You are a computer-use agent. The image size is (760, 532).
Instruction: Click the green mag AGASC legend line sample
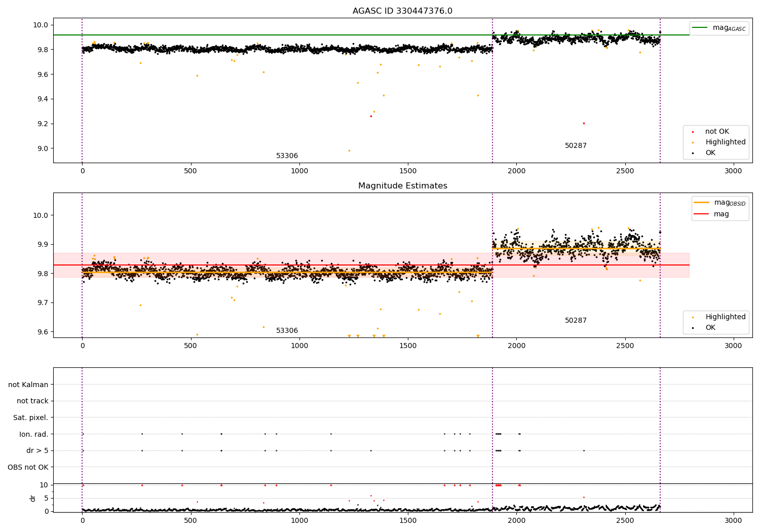[x=700, y=27]
